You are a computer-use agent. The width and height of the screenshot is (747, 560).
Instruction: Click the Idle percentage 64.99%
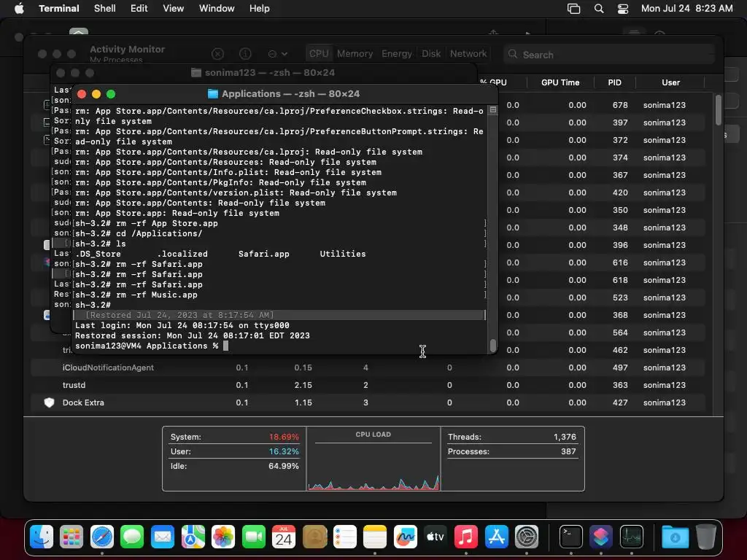(284, 466)
